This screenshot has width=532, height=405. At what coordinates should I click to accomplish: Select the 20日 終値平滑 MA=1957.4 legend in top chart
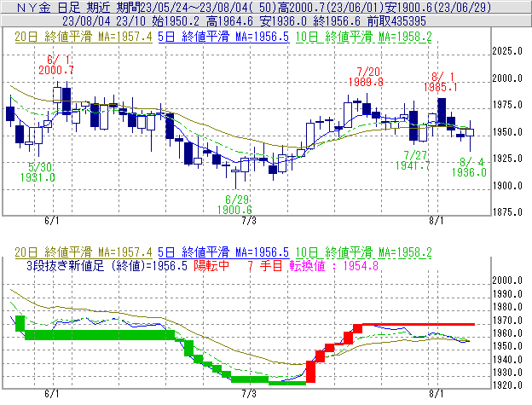pos(84,37)
